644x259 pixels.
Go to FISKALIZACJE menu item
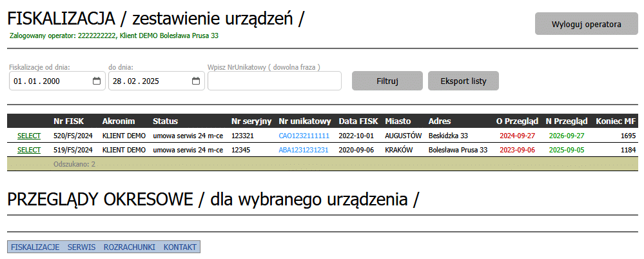pyautogui.click(x=35, y=247)
